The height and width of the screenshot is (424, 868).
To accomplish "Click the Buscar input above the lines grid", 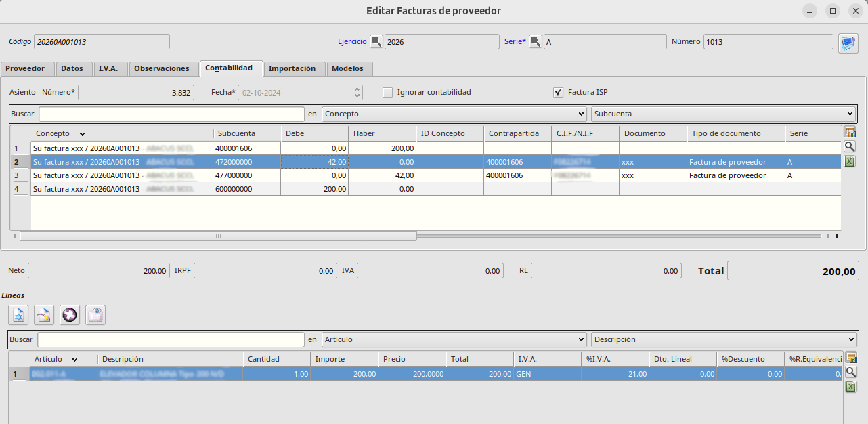I will 171,339.
